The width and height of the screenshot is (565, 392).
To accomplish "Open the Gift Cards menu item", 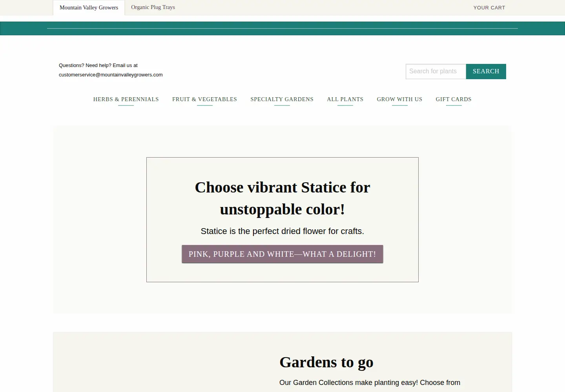I will pos(454,99).
